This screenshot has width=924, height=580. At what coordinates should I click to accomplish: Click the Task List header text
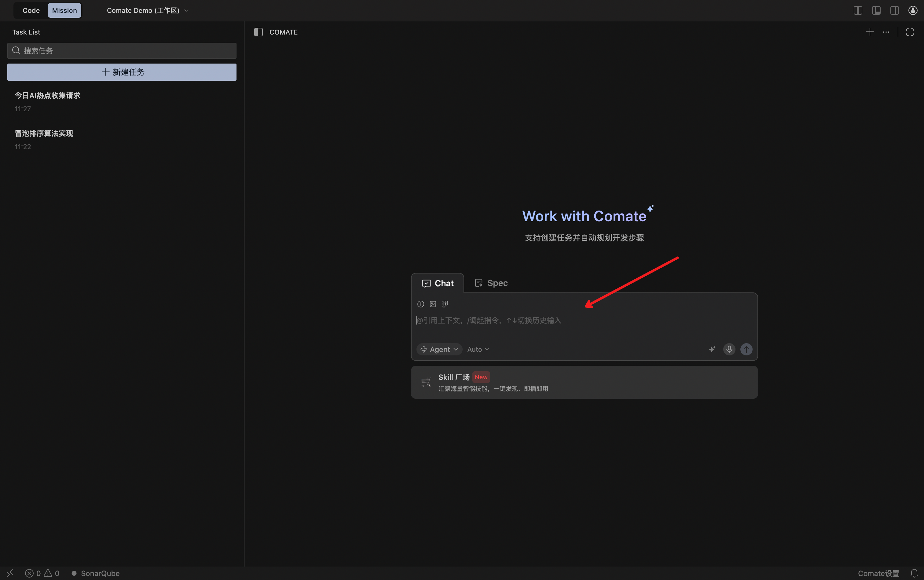coord(26,32)
